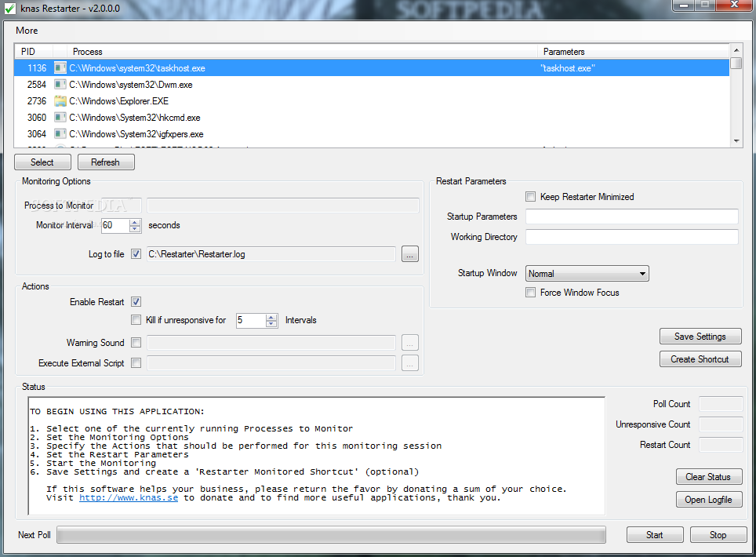Click the Working Directory input field

pyautogui.click(x=631, y=236)
